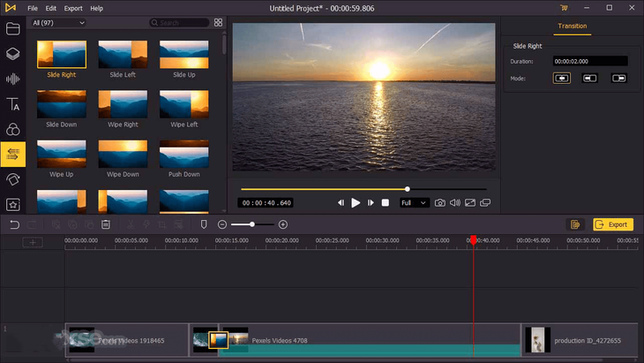This screenshot has width=644, height=363.
Task: Add a new track with plus button
Action: tap(33, 243)
